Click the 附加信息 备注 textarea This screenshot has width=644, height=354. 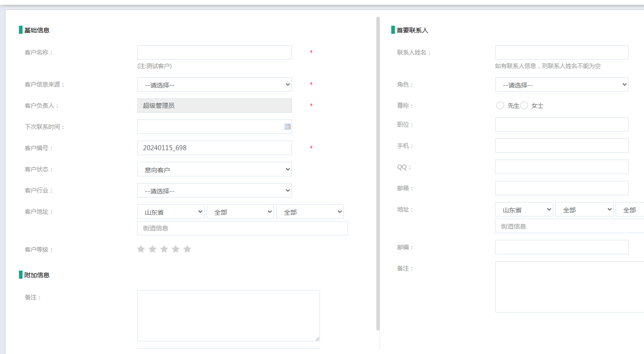click(228, 316)
